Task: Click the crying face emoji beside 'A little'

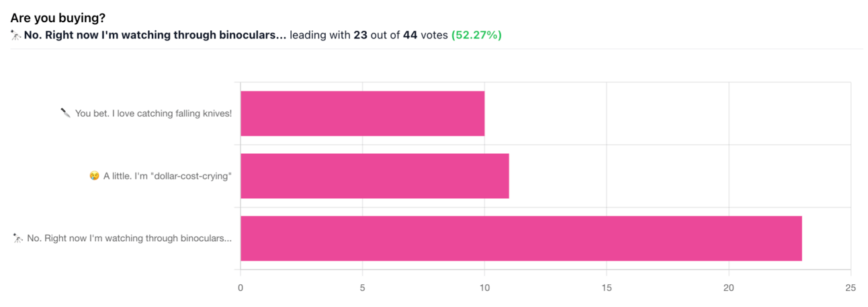Action: (x=94, y=176)
